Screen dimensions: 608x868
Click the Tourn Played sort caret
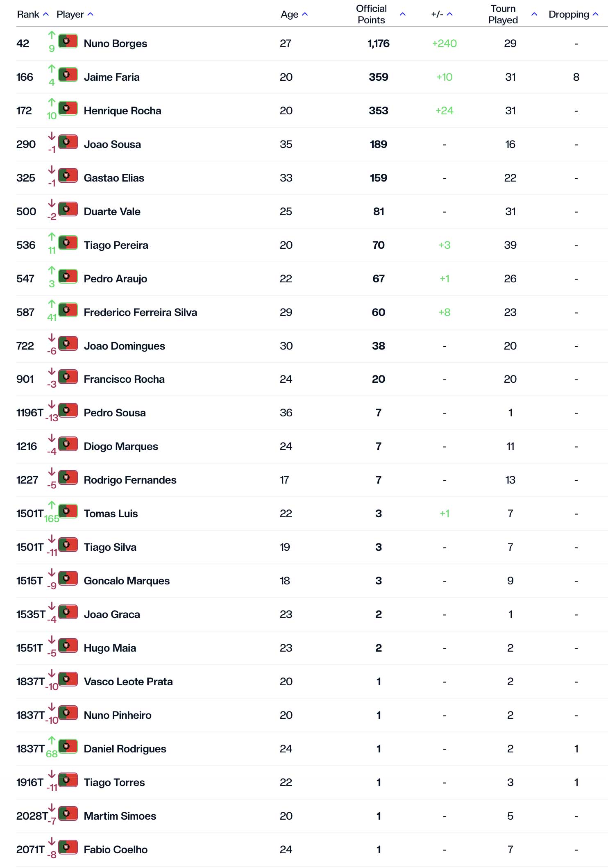[534, 14]
